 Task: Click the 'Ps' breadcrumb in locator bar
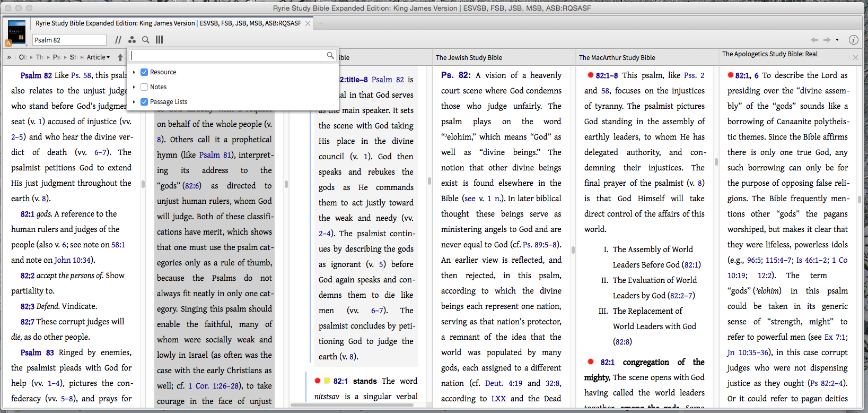coord(57,57)
